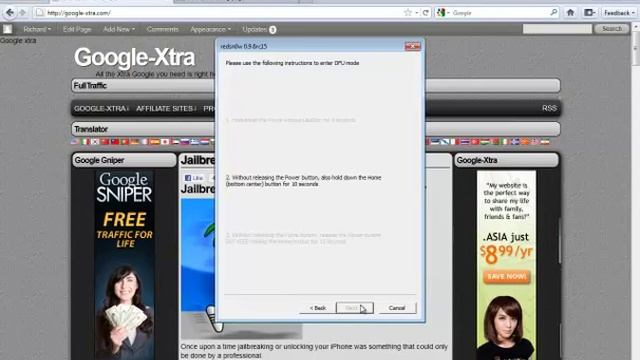
Task: Select the Estonian flag in Translator
Action: 435,142
